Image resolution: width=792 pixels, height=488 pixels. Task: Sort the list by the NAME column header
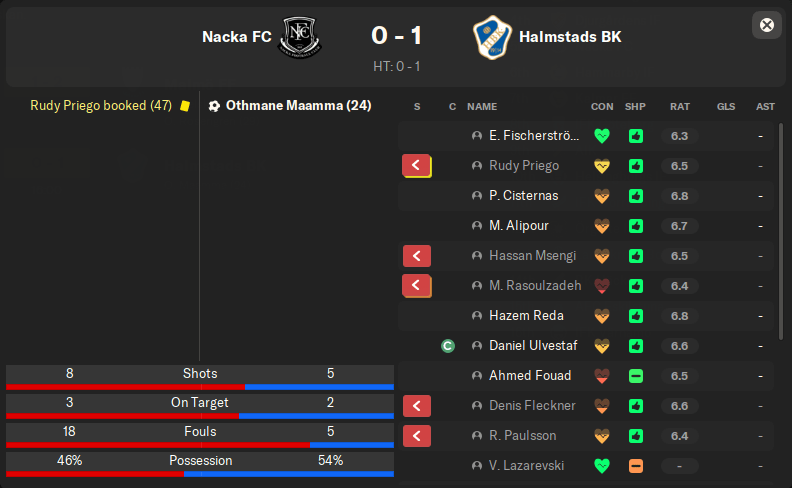click(x=482, y=106)
